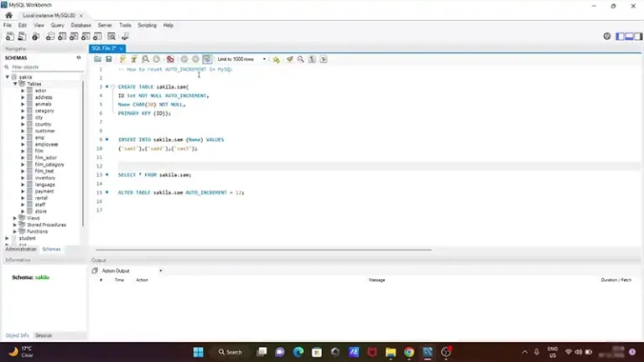Image resolution: width=644 pixels, height=362 pixels.
Task: Expand the actor table node
Action: click(23, 90)
